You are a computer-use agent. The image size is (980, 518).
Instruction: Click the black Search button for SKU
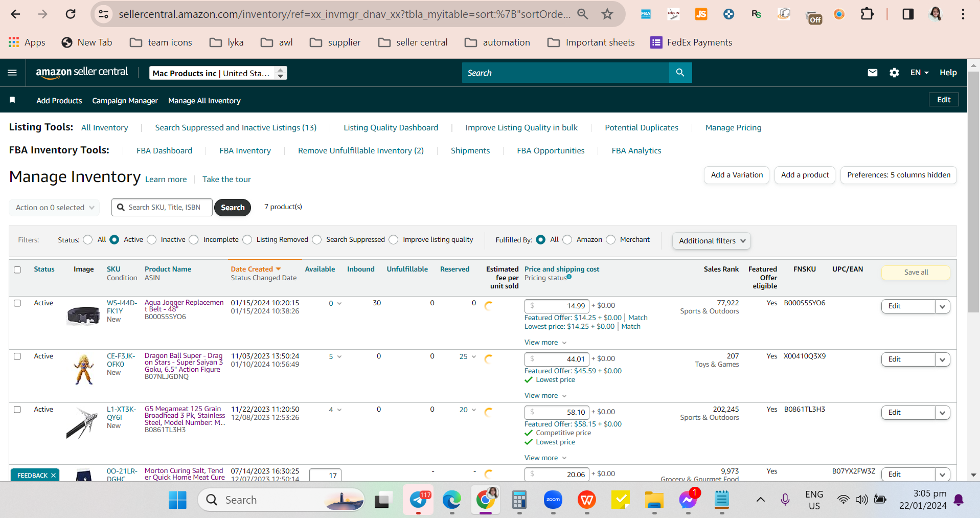click(x=233, y=207)
